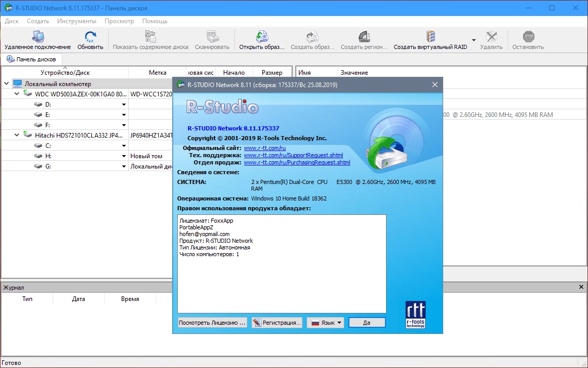
Task: Click the Size (Размер) column header
Action: [272, 73]
